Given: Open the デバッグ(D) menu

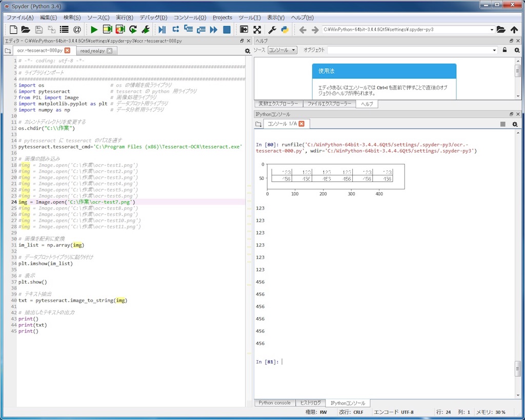Looking at the screenshot, I should [153, 17].
